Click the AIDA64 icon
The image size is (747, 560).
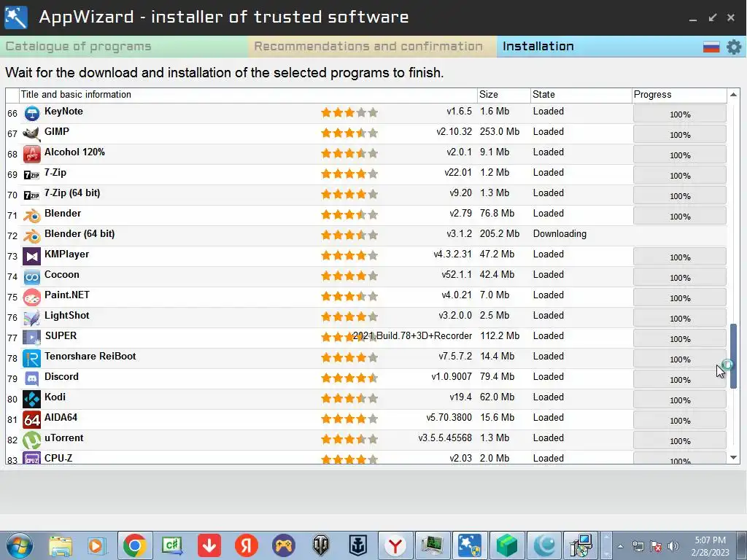tap(32, 420)
